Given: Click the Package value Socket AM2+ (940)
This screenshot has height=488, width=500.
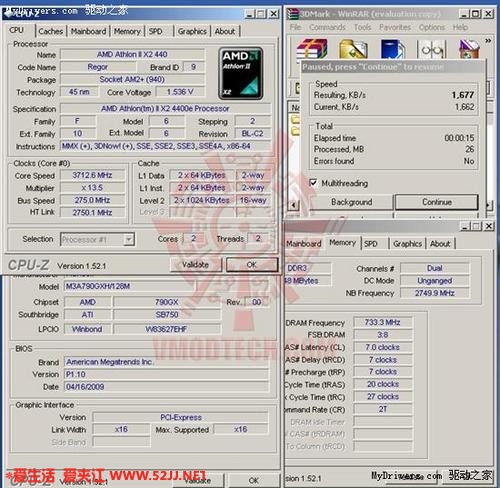Looking at the screenshot, I should pos(132,79).
